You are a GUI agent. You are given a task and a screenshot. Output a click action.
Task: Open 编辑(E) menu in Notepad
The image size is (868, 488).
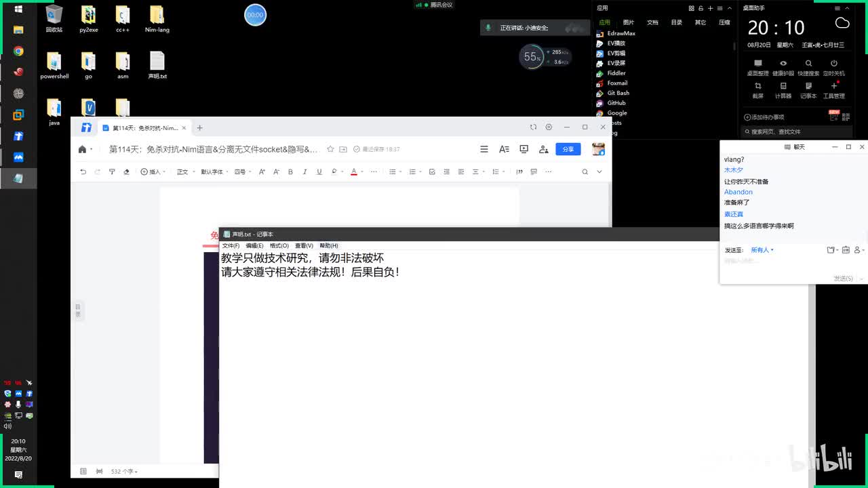click(254, 245)
